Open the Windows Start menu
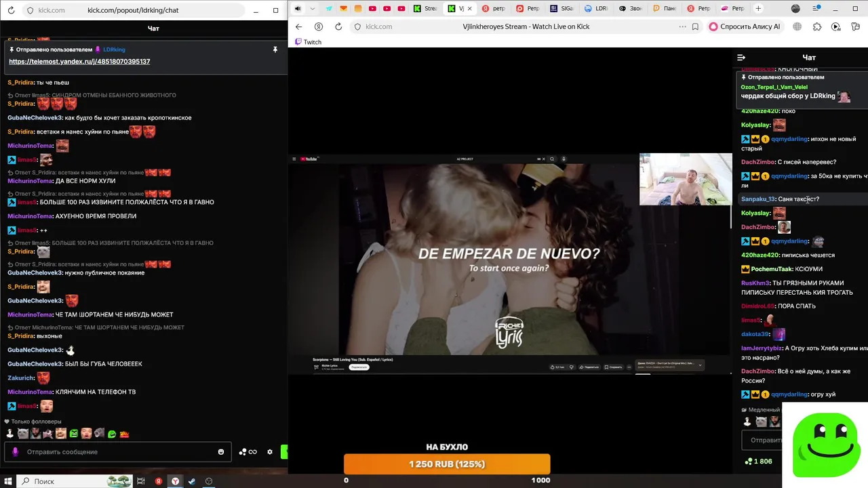The image size is (868, 488). 8,481
